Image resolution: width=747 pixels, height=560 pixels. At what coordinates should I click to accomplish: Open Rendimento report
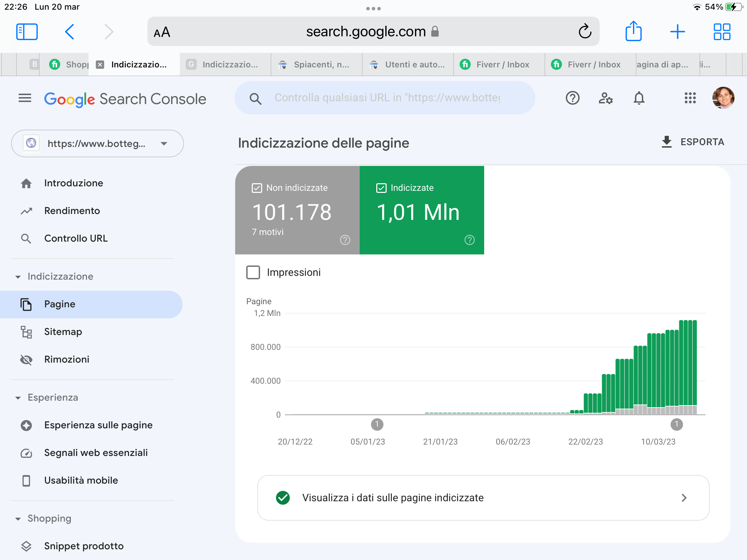tap(72, 211)
